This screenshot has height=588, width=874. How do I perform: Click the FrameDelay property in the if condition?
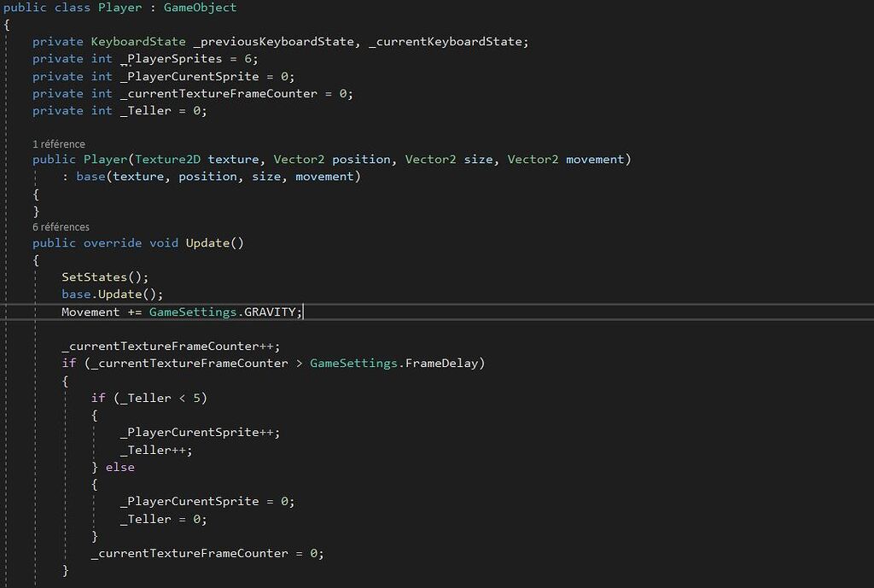[x=444, y=364]
